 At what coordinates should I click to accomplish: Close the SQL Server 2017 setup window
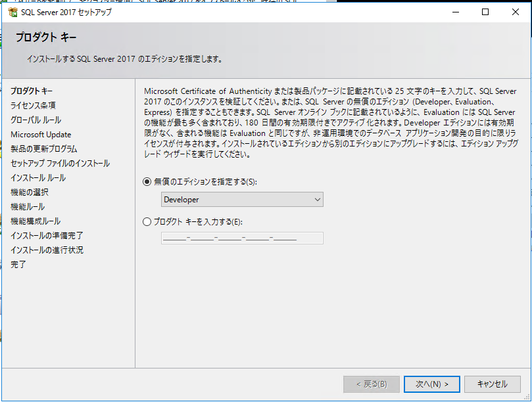tap(516, 12)
